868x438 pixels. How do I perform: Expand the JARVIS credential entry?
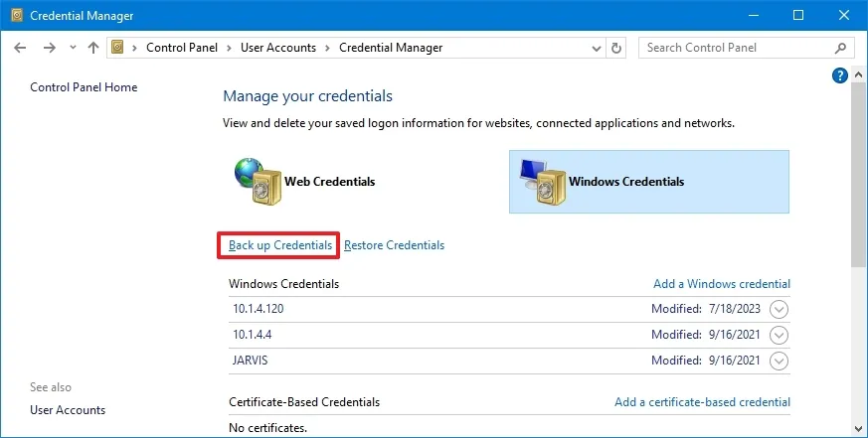point(779,362)
